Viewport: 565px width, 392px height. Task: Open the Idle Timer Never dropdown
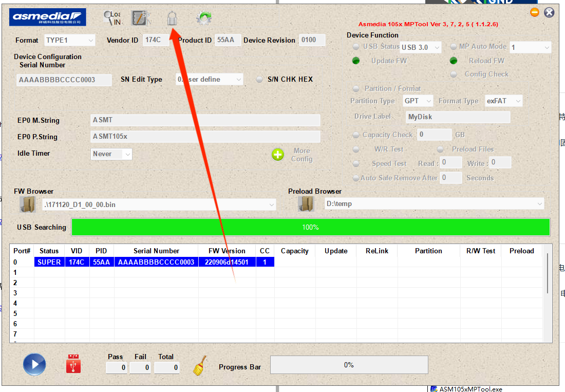pyautogui.click(x=111, y=154)
